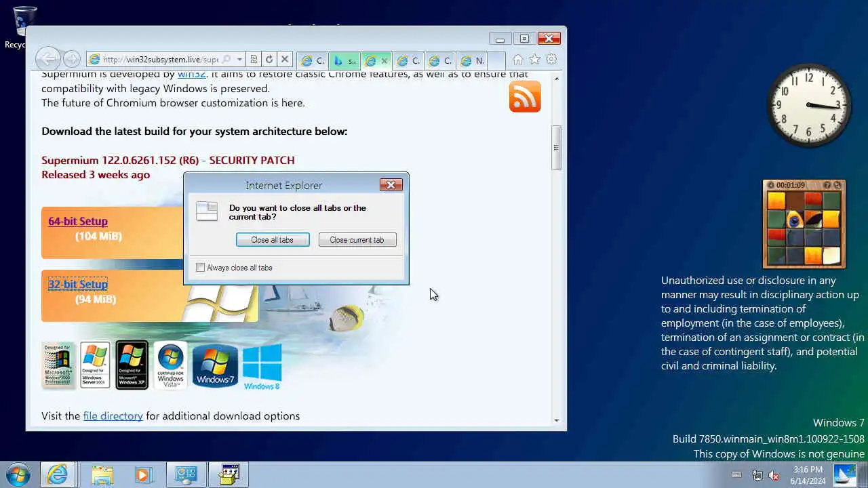
Task: Close the active tab using its X
Action: click(384, 61)
